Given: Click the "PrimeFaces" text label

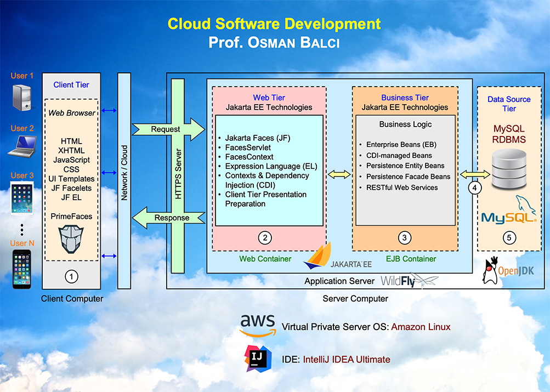Looking at the screenshot, I should click(x=71, y=217).
